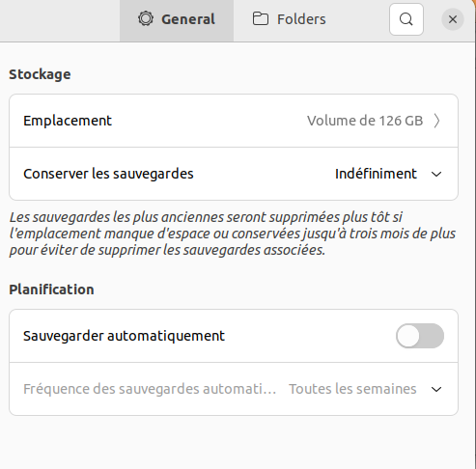Screen dimensions: 476x469
Task: Click the folder icon in Folders tab
Action: tap(261, 18)
